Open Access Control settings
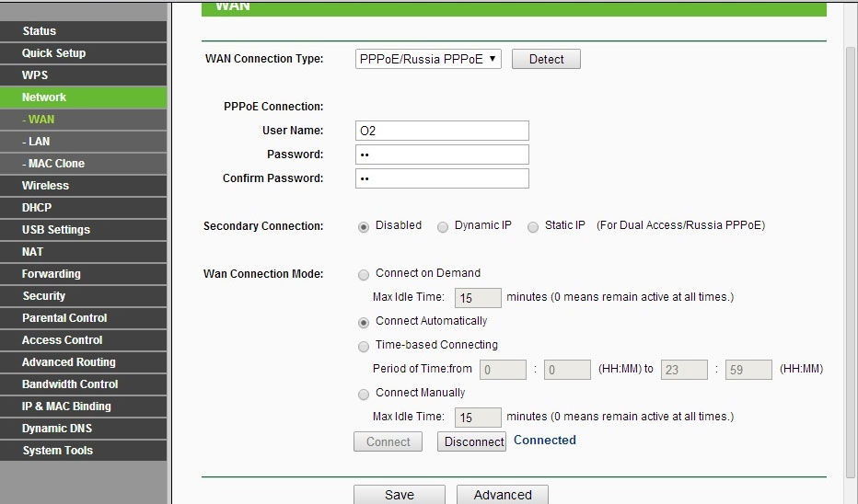Viewport: 858px width, 504px height. click(x=83, y=340)
